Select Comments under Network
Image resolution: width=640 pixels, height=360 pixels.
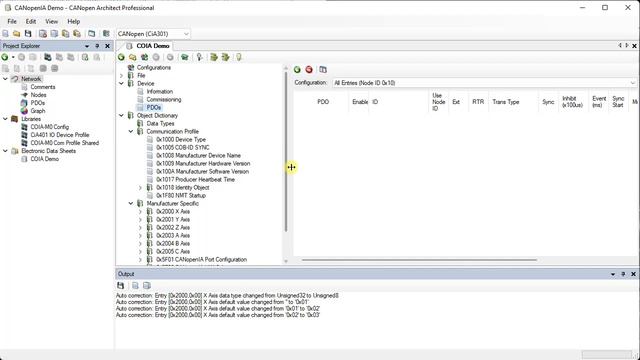(x=42, y=87)
